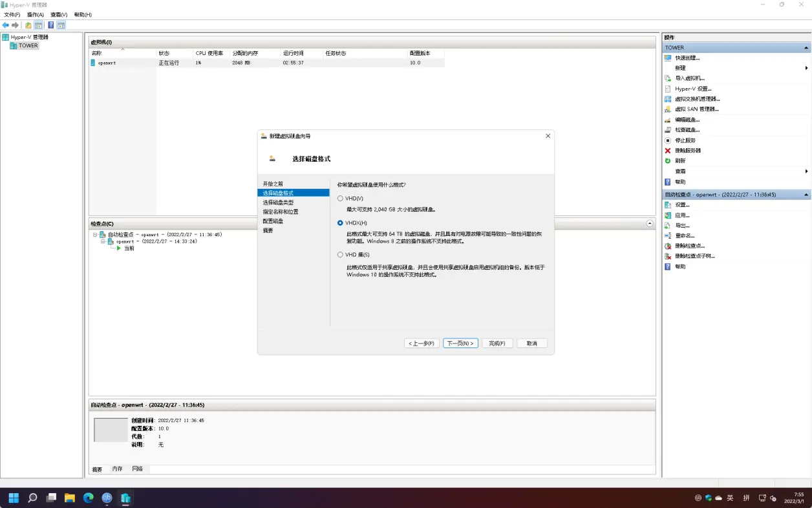Viewport: 812px width, 508px height.
Task: Open the Windows Start menu
Action: (x=14, y=498)
